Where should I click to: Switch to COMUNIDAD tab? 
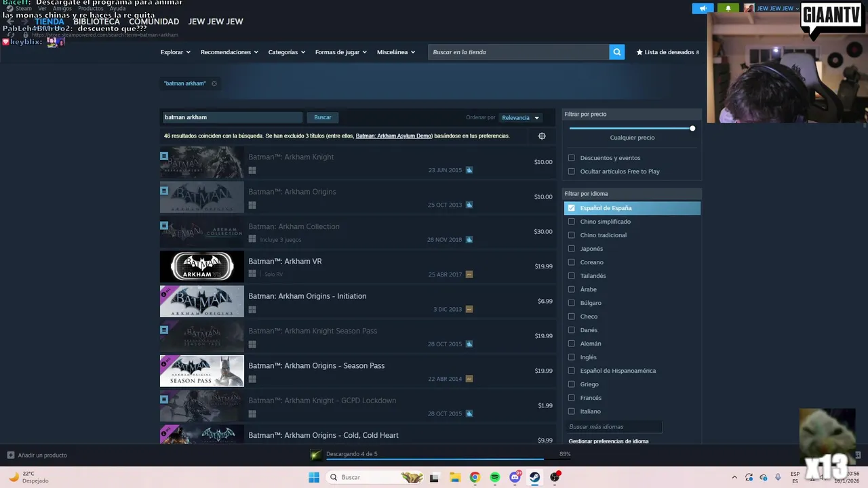pos(154,22)
